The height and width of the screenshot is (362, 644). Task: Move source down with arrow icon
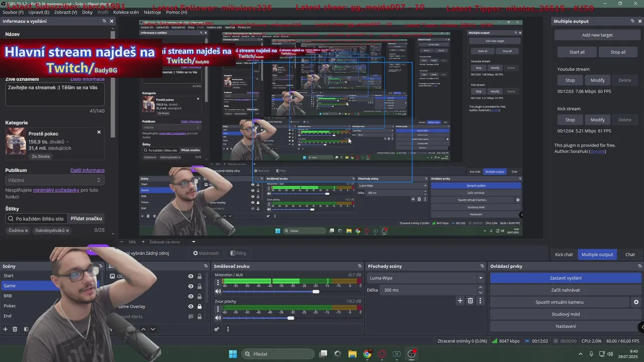[x=153, y=329]
